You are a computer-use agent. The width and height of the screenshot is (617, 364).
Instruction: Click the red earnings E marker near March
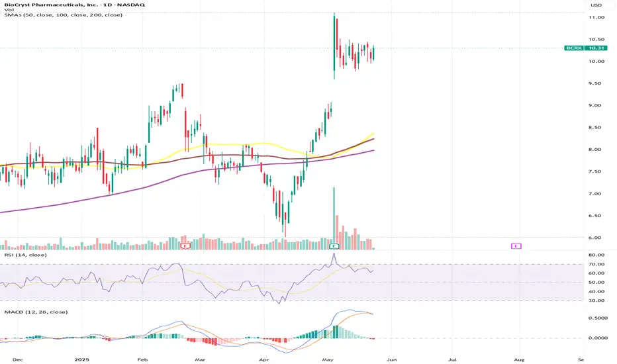[185, 246]
